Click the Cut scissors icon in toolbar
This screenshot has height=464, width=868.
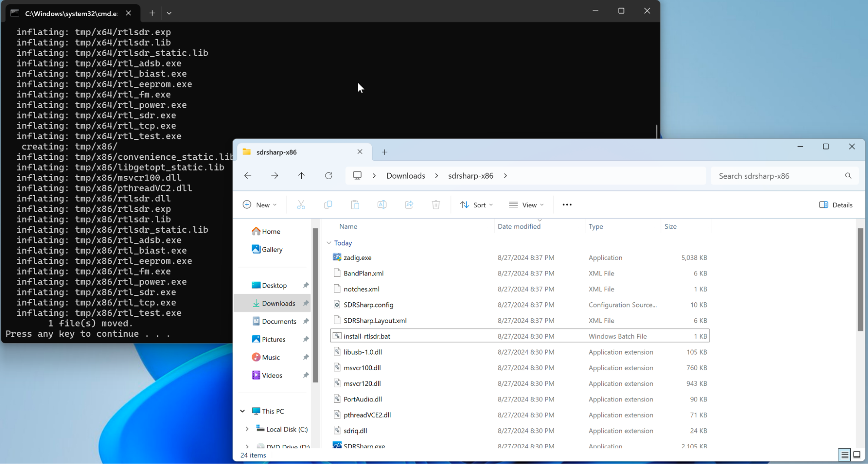(x=301, y=205)
